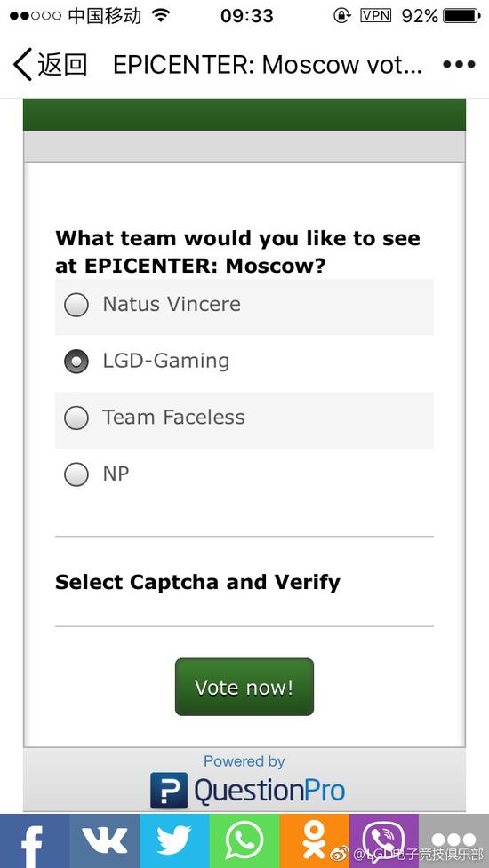The image size is (489, 868).
Task: Tap the page title EPICENTER: Moscow vot...
Action: 268,65
